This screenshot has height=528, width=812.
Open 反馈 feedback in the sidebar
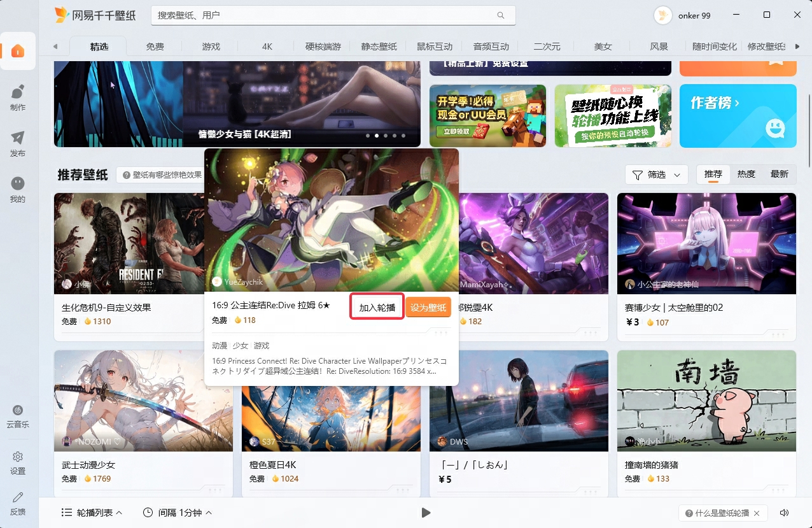pyautogui.click(x=18, y=503)
